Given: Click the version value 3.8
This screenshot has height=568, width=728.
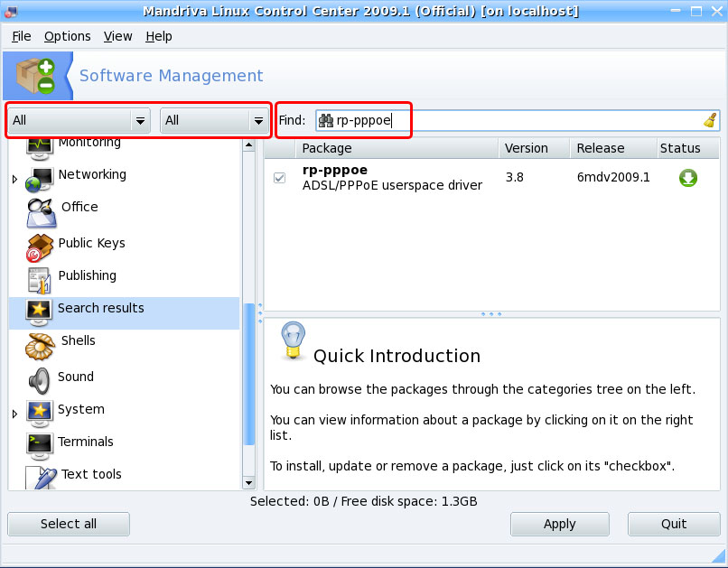Looking at the screenshot, I should point(515,177).
